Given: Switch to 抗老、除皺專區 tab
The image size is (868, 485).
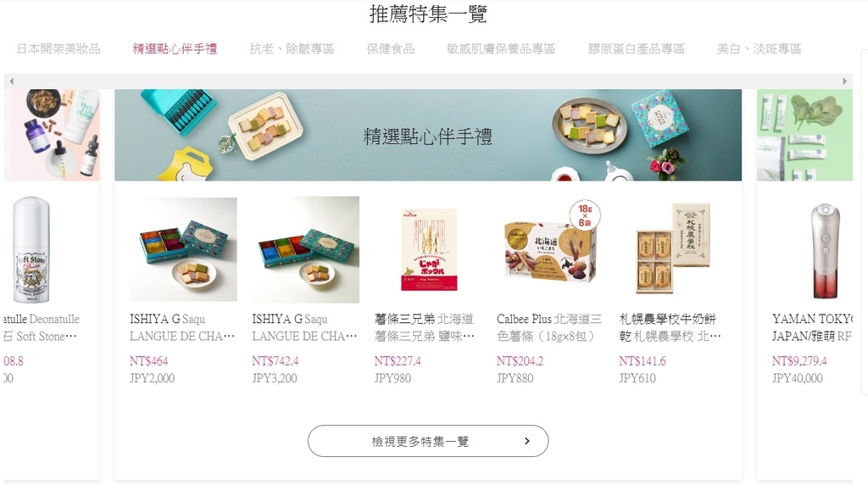Looking at the screenshot, I should coord(292,48).
